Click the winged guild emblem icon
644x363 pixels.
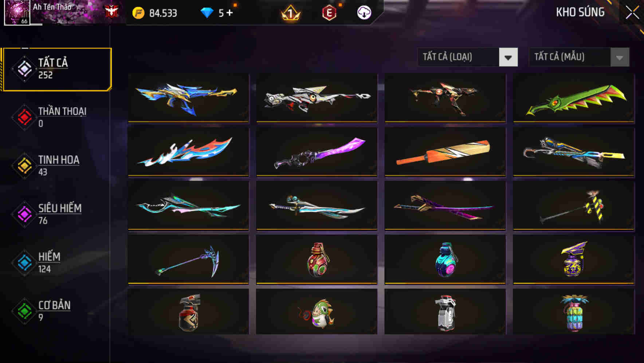pos(112,12)
